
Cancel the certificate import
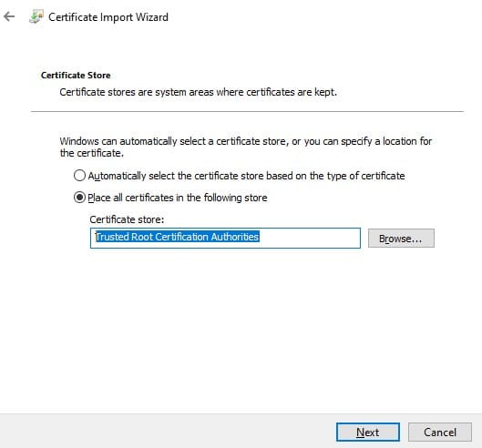(x=440, y=432)
